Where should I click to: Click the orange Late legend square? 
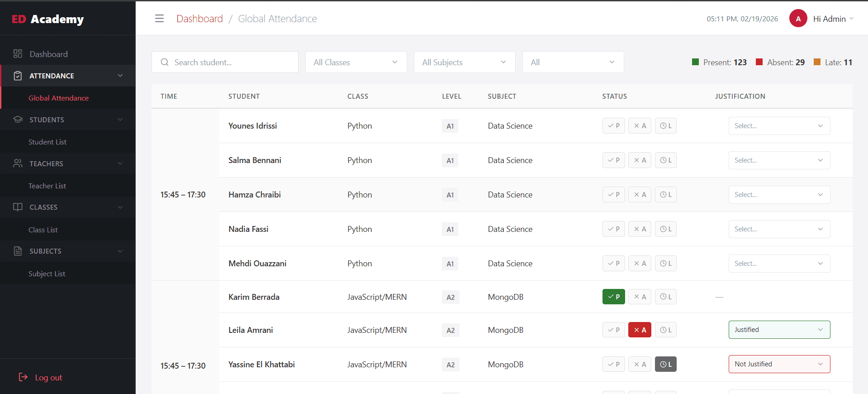[x=817, y=62]
